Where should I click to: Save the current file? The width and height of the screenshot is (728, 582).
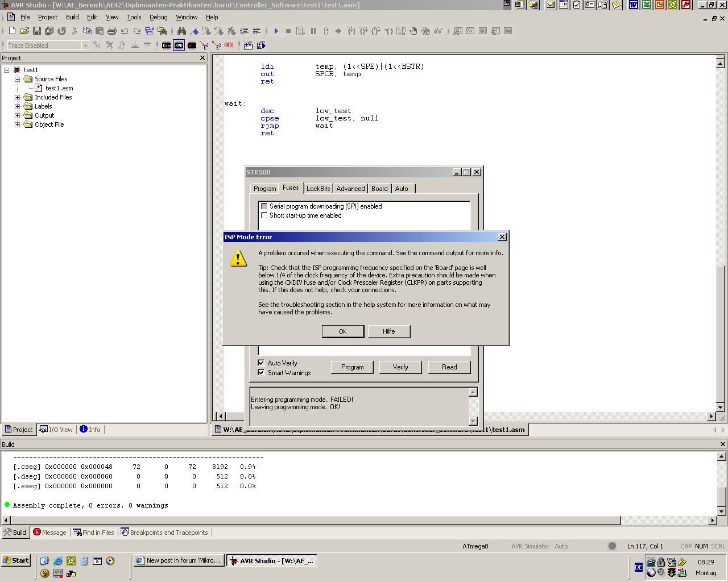tap(37, 31)
